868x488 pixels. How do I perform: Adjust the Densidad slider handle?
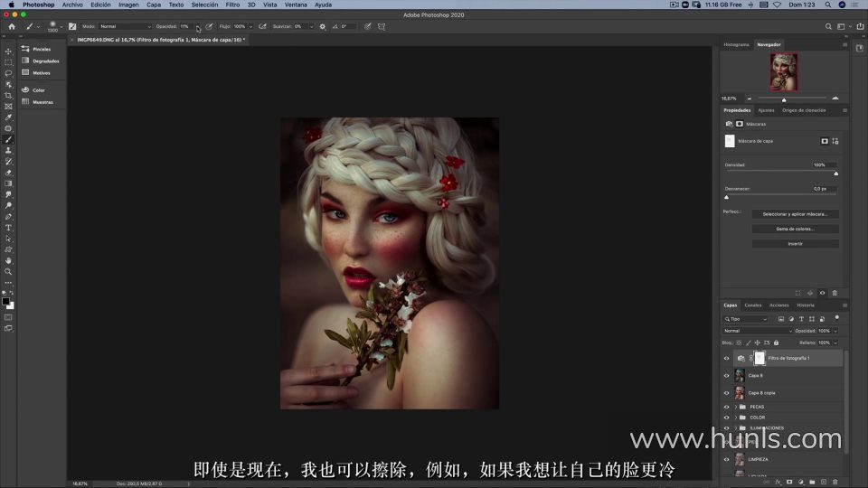click(x=835, y=174)
